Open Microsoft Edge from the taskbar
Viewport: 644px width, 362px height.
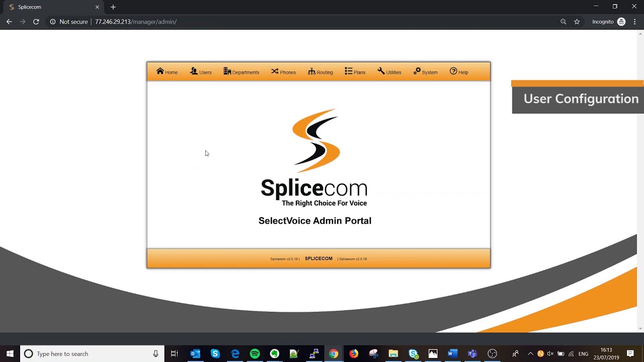pos(235,353)
